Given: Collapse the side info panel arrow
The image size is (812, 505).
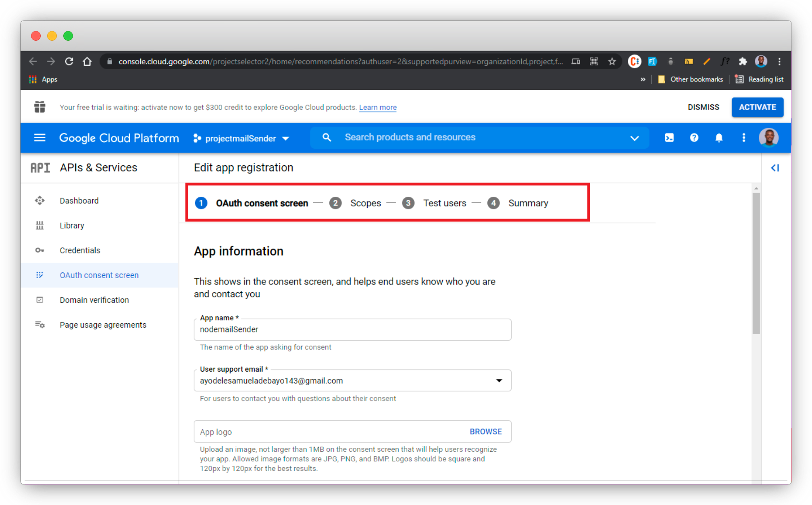Looking at the screenshot, I should (x=775, y=168).
